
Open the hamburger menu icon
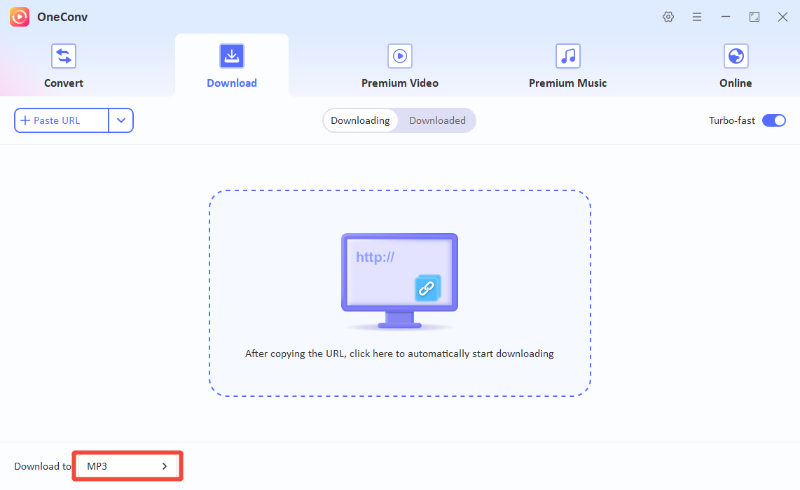tap(697, 17)
